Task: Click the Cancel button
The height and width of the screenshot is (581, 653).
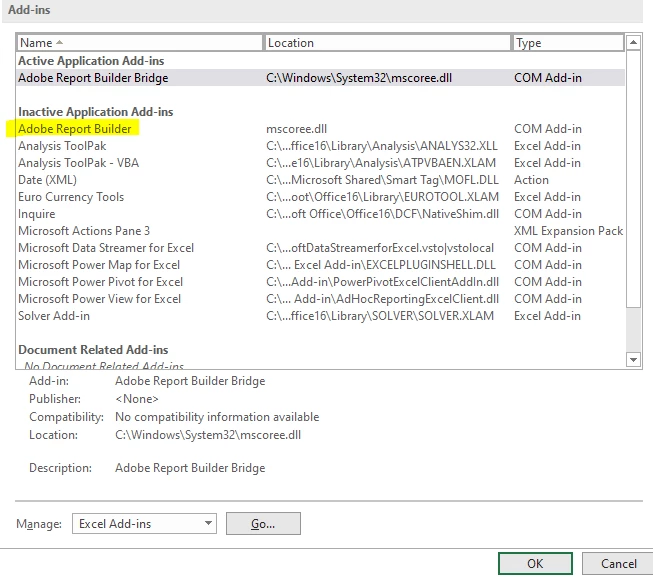Action: (x=618, y=564)
